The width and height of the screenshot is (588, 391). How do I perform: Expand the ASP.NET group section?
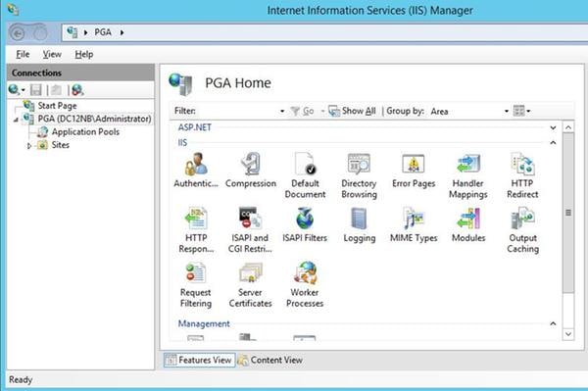click(553, 127)
